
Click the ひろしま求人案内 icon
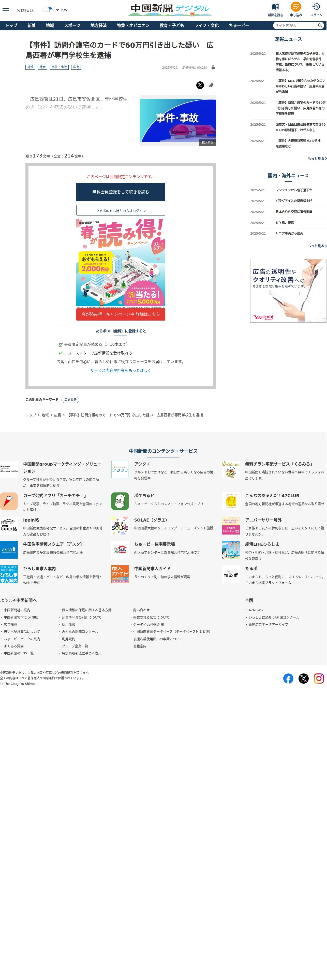[x=9, y=574]
